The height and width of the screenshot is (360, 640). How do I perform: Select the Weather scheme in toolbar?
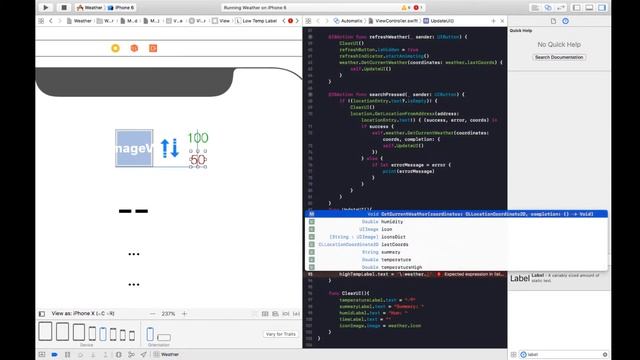click(x=89, y=8)
